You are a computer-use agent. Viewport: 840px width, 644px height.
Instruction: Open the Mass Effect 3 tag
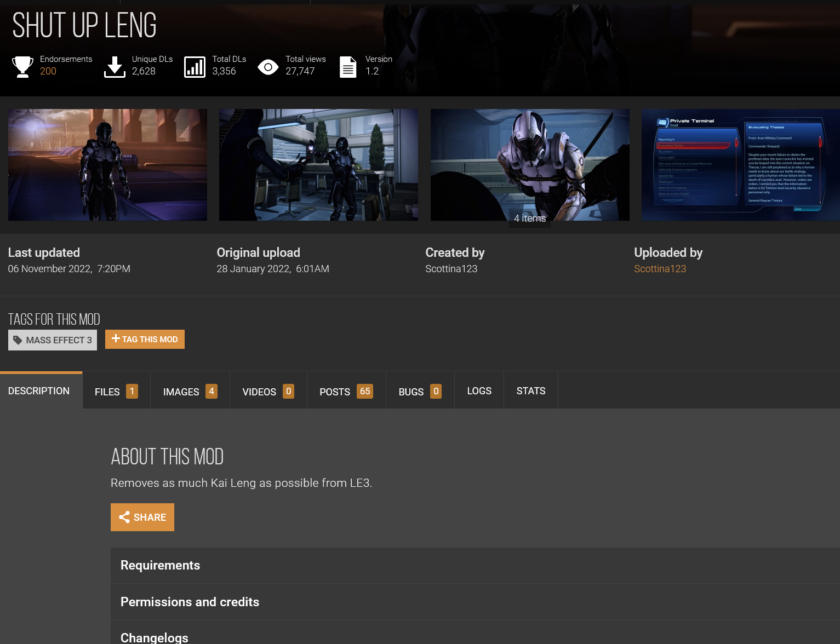(x=53, y=340)
